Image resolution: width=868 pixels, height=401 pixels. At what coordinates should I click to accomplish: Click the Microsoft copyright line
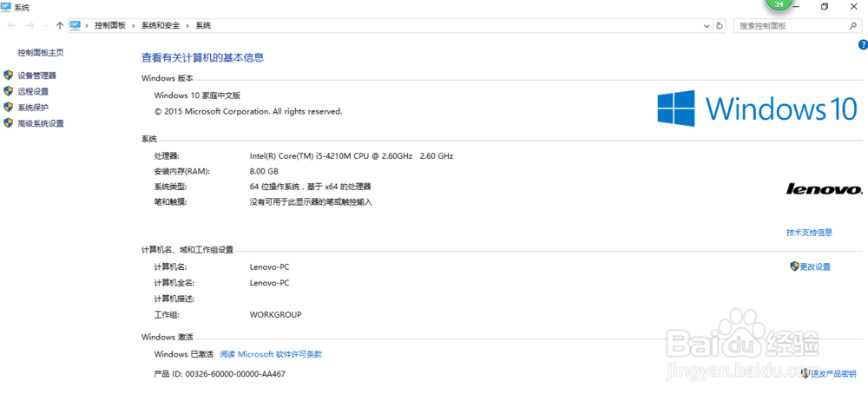pyautogui.click(x=248, y=111)
